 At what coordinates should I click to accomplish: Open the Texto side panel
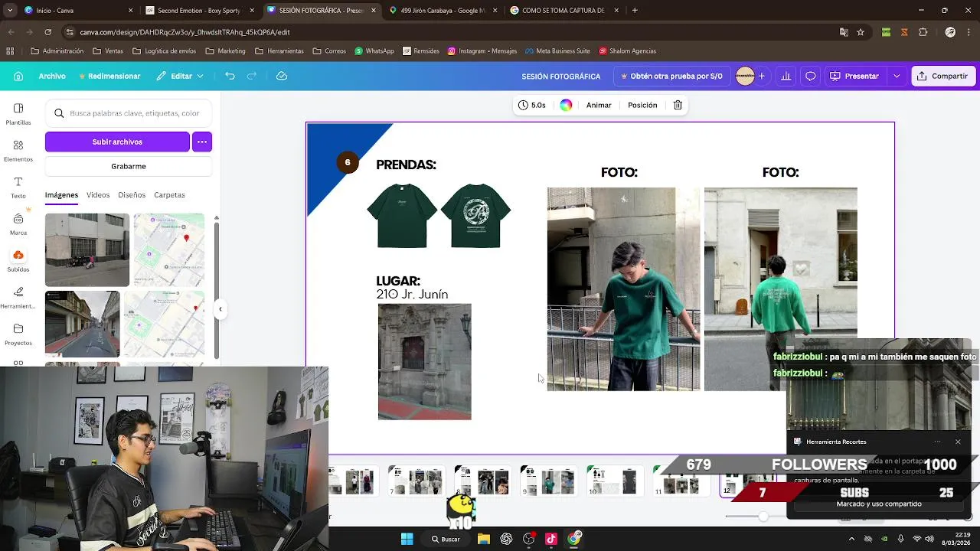pos(18,187)
